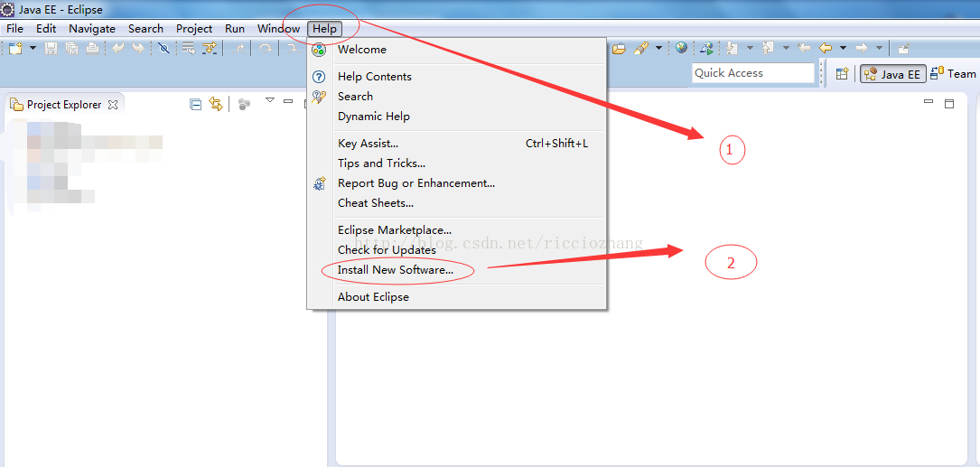
Task: Open the Navigate menu
Action: click(92, 28)
